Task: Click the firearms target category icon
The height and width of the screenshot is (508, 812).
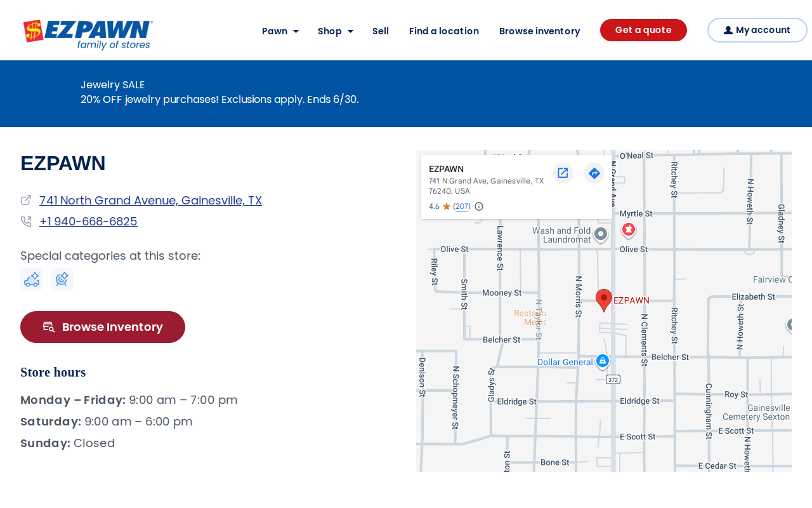Action: click(62, 279)
